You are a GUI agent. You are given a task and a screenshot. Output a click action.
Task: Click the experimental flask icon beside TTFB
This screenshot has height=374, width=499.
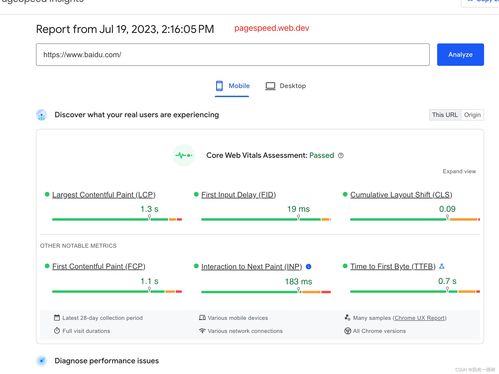pyautogui.click(x=442, y=266)
